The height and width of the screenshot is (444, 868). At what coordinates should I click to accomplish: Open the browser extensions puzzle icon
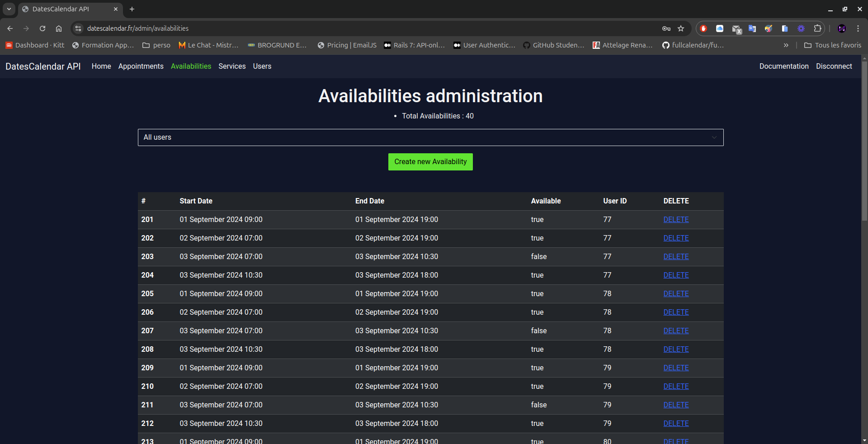click(817, 28)
